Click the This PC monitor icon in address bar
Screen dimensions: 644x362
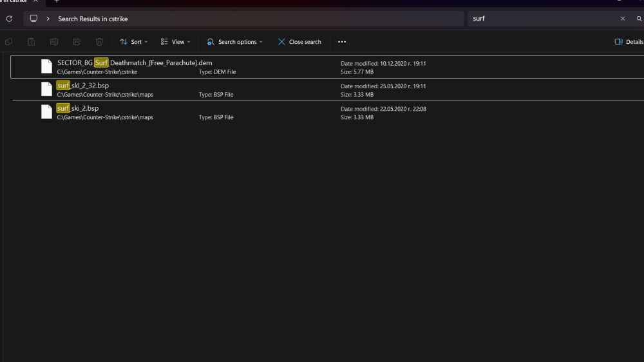pos(33,19)
